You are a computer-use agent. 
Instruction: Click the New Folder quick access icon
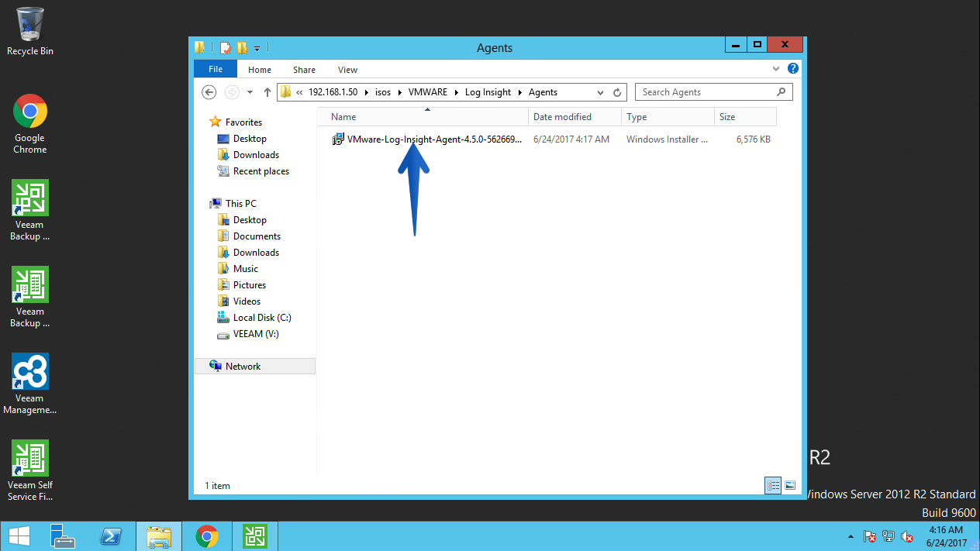click(242, 48)
